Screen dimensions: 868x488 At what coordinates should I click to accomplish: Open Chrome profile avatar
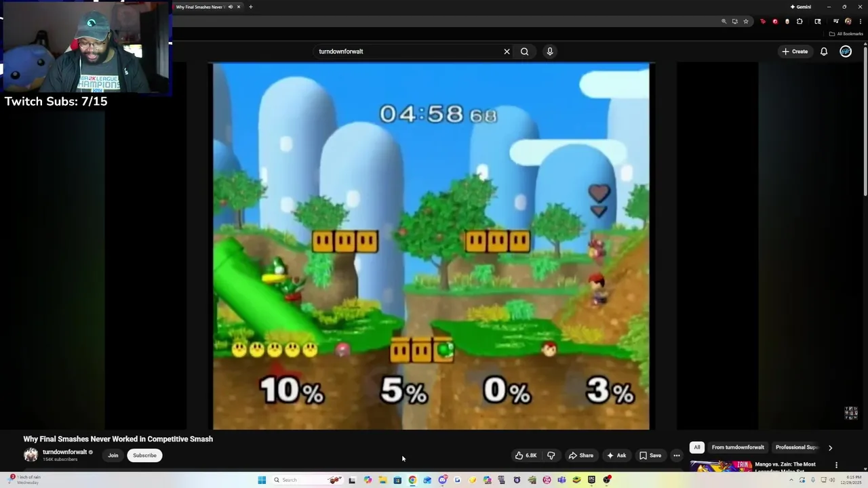(848, 22)
